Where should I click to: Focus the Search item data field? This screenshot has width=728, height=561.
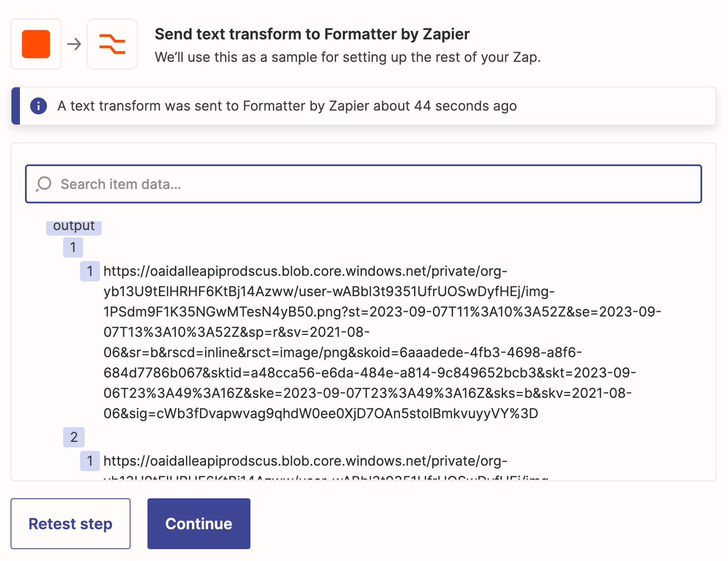(364, 184)
